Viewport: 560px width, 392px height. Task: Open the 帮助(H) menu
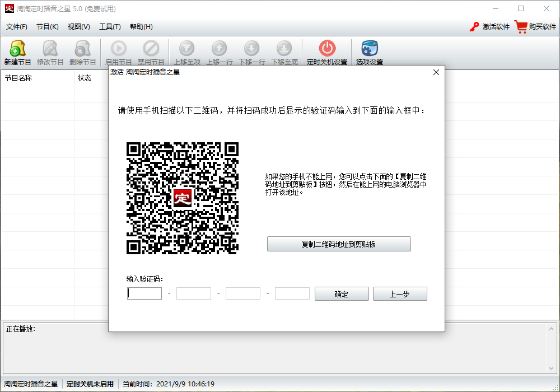coord(141,27)
